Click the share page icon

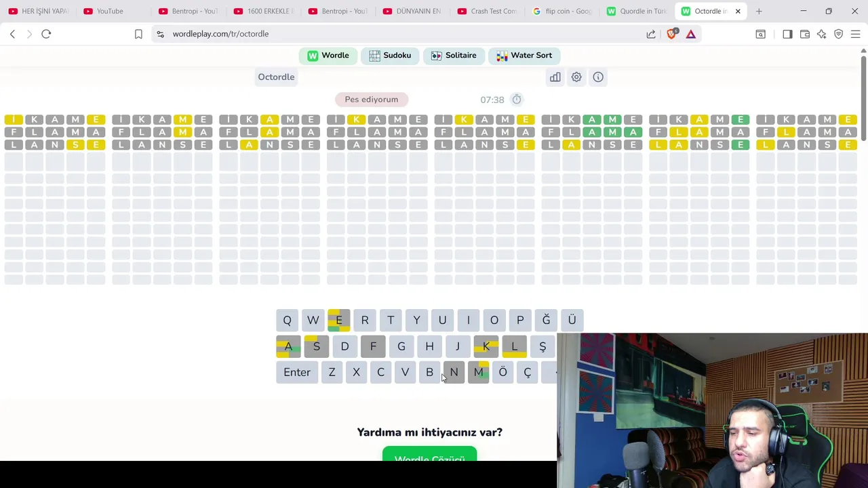pyautogui.click(x=651, y=34)
